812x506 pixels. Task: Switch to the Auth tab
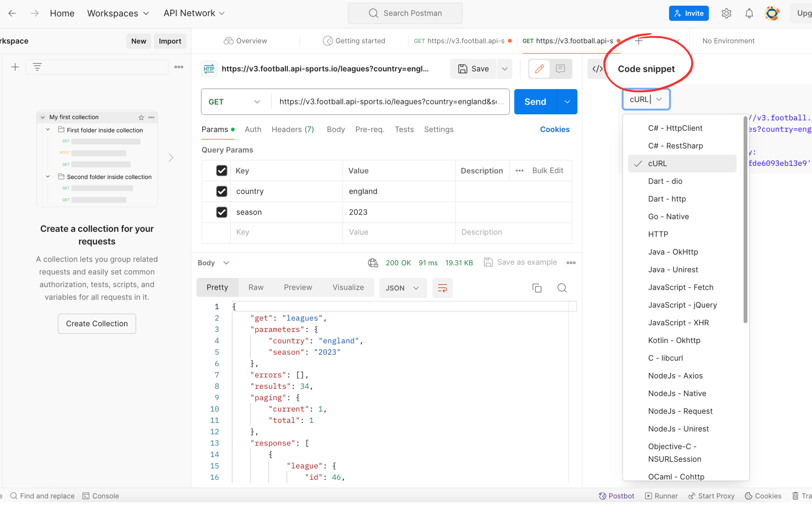(253, 130)
